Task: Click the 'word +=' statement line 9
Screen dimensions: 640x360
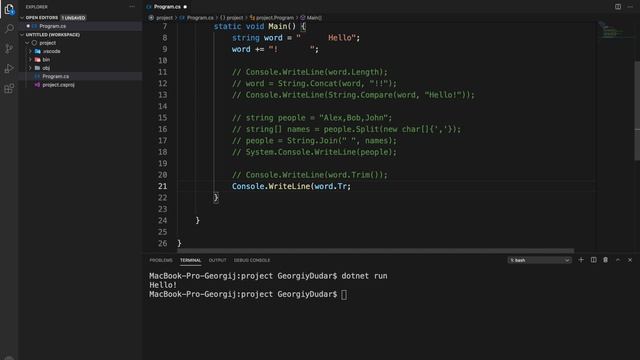Action: tap(275, 49)
